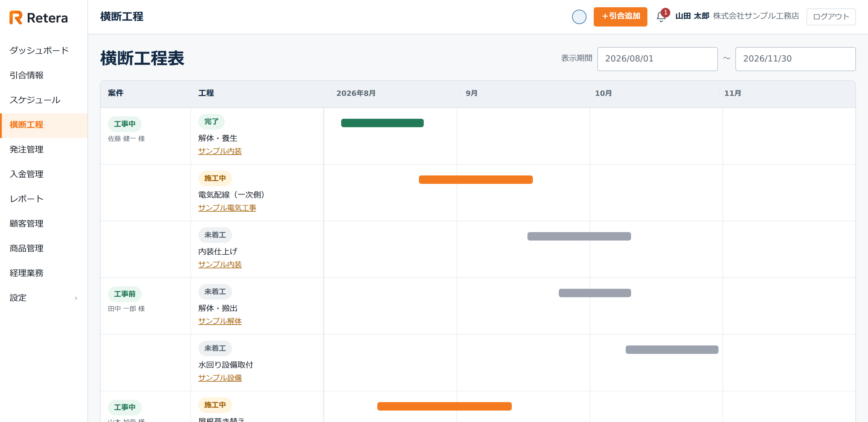This screenshot has width=868, height=422.
Task: Click 施工中 badge above 電気配線（一次側）
Action: pyautogui.click(x=215, y=178)
